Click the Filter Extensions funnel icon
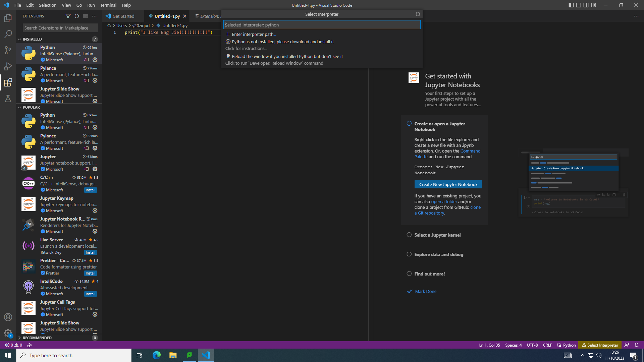The image size is (644, 362). point(68,16)
